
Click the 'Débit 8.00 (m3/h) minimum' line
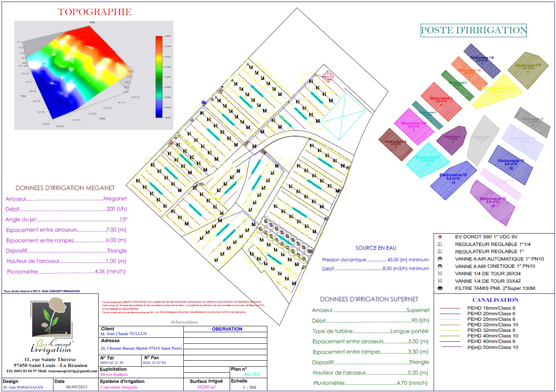[375, 268]
